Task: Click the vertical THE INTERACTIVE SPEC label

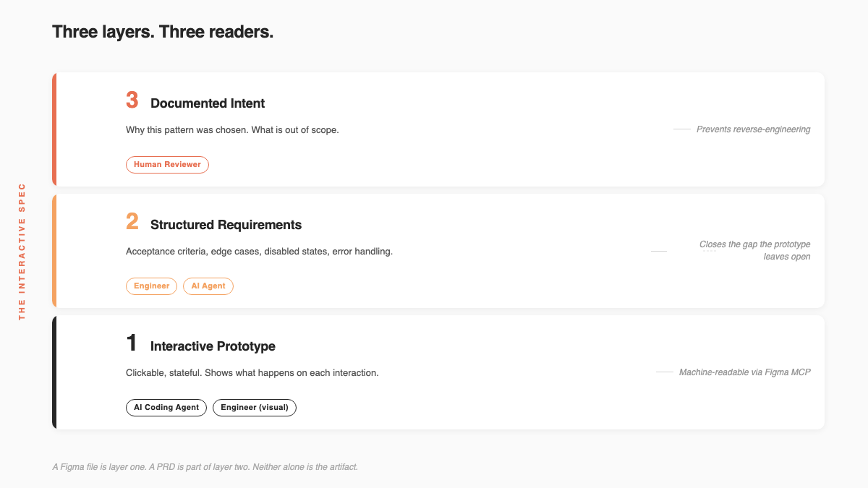Action: [22, 251]
